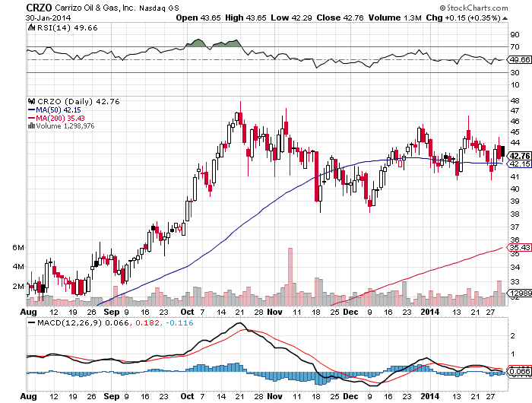Viewport: 532px width, 403px height.
Task: Click the Low 42.29 value
Action: (291, 17)
